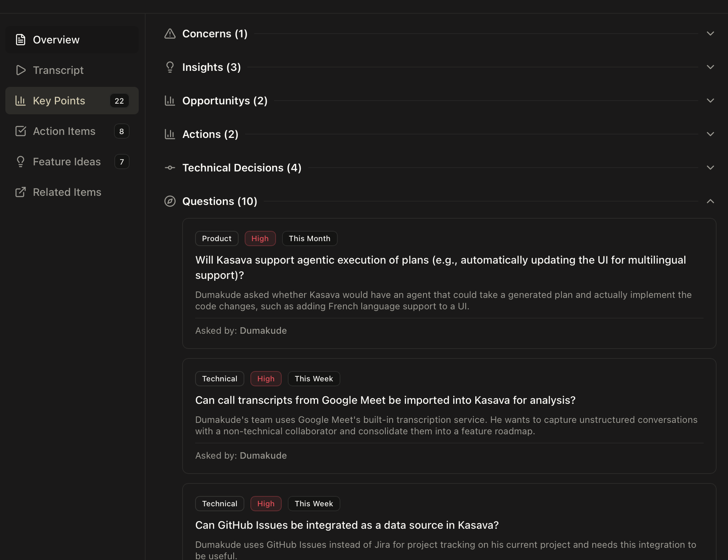Screen dimensions: 728x560
Task: Navigate to Related Items
Action: coord(67,192)
